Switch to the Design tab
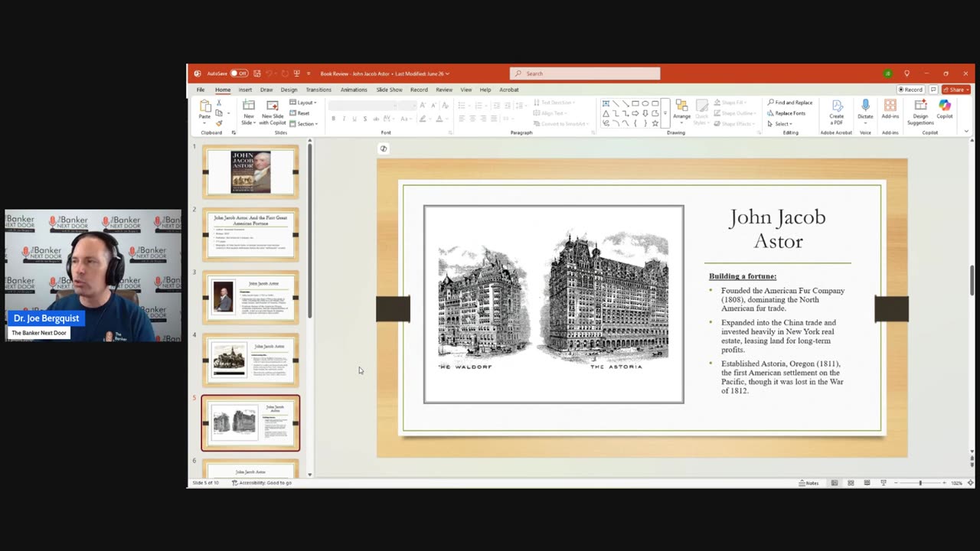Viewport: 980px width, 551px height. click(x=289, y=90)
